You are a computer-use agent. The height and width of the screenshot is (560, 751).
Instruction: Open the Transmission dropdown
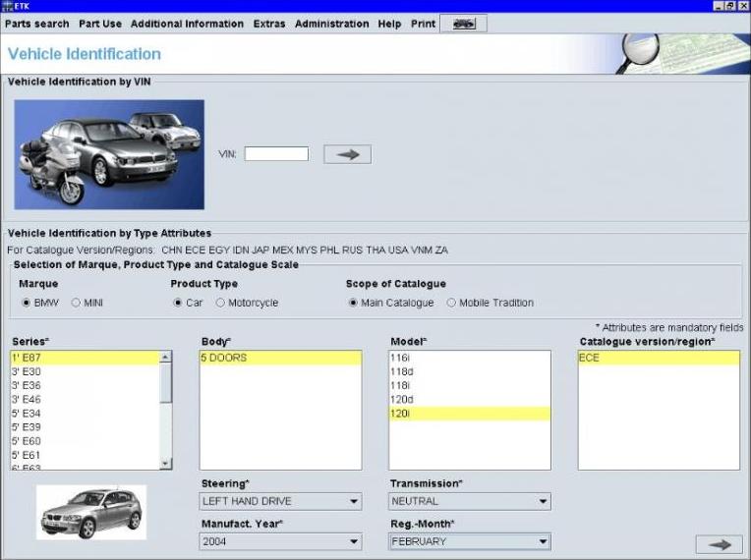pyautogui.click(x=470, y=501)
